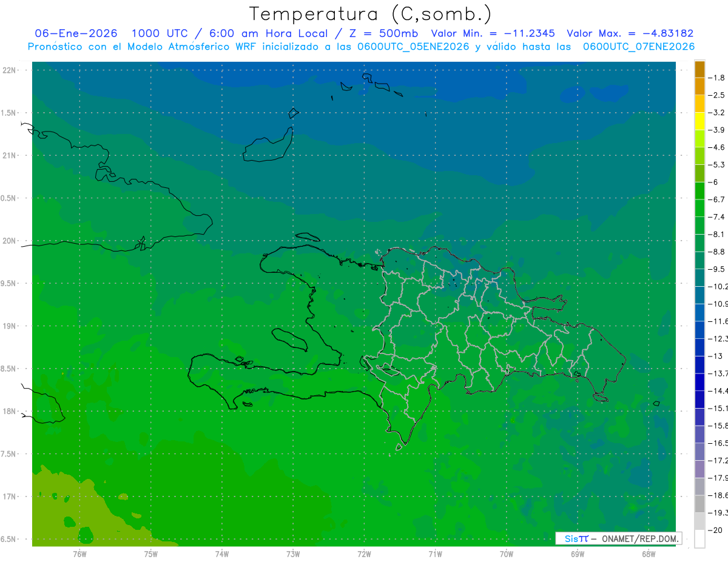Click the white legend swatch below -20
Screen dimensions: 728x562
tap(699, 538)
